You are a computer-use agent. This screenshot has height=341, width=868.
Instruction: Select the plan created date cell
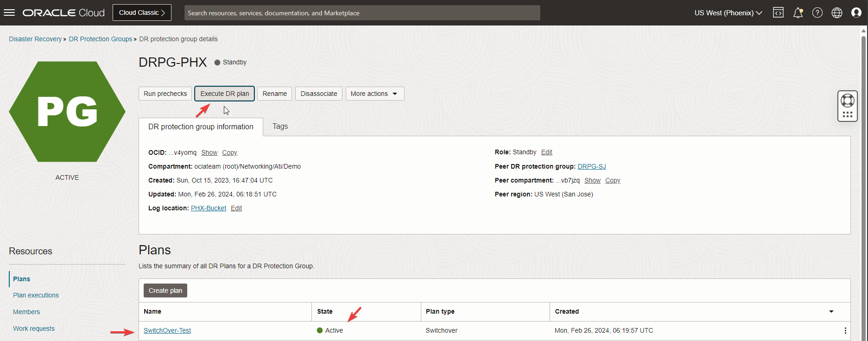pyautogui.click(x=604, y=330)
